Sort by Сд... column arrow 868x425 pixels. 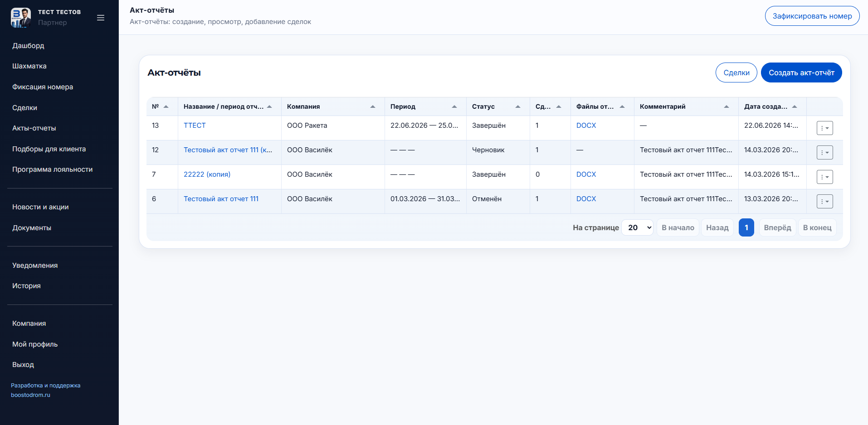pos(559,106)
